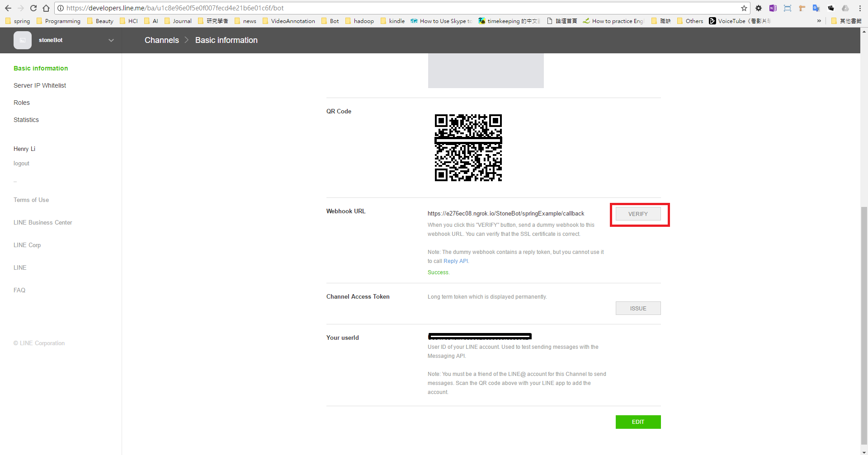Open LINE Business Center link
The width and height of the screenshot is (868, 455).
click(43, 222)
